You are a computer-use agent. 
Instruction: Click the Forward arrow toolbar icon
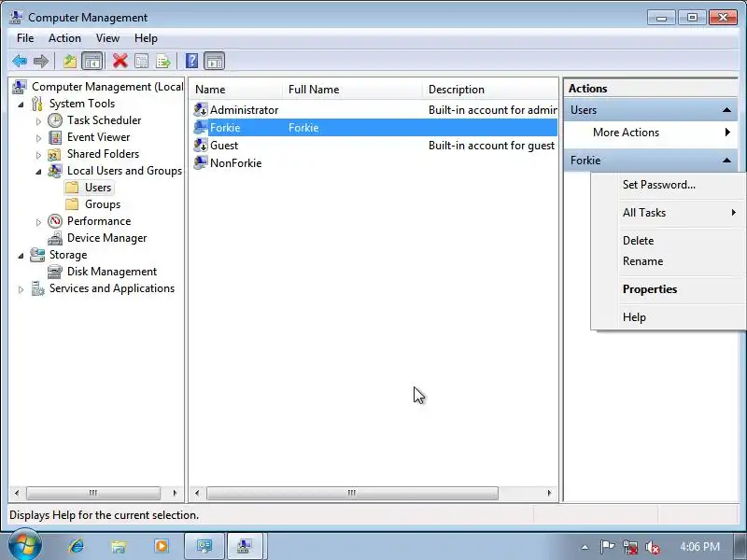41,61
